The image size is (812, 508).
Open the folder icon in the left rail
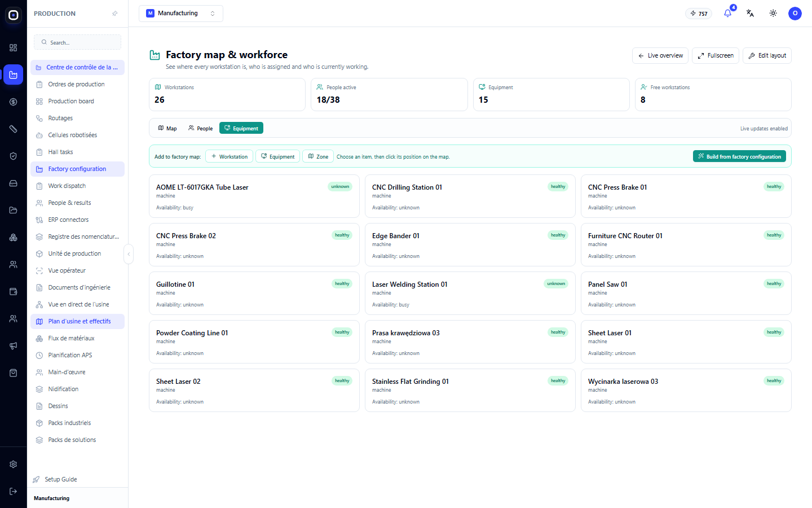[14, 210]
